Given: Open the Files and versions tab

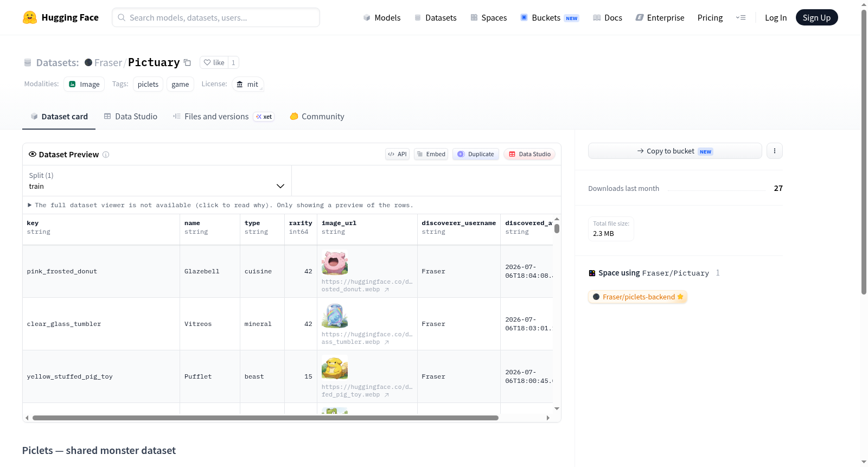Looking at the screenshot, I should (x=224, y=117).
